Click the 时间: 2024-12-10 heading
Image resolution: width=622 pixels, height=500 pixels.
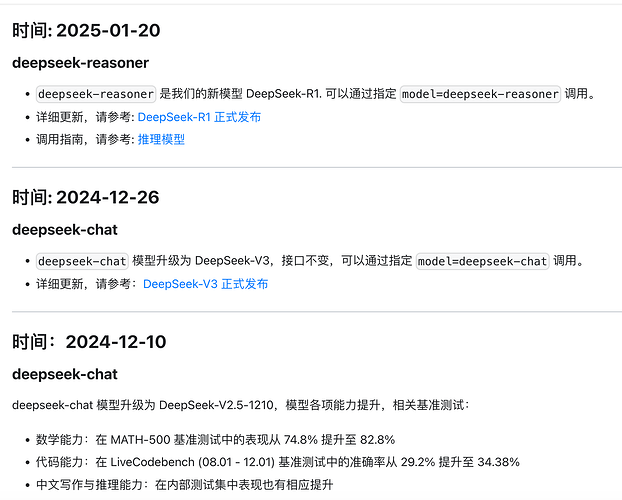coord(89,342)
